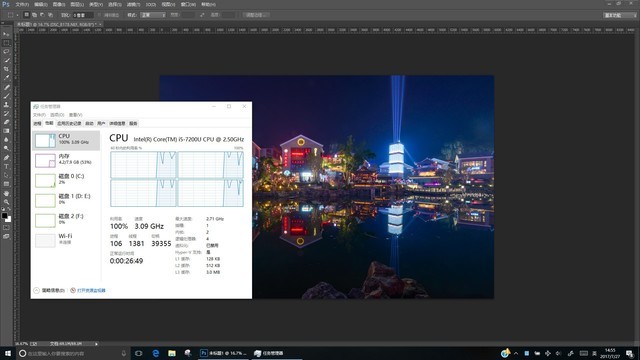Image resolution: width=640 pixels, height=360 pixels.
Task: Choose Subtract from Selection mode
Action: click(42, 15)
